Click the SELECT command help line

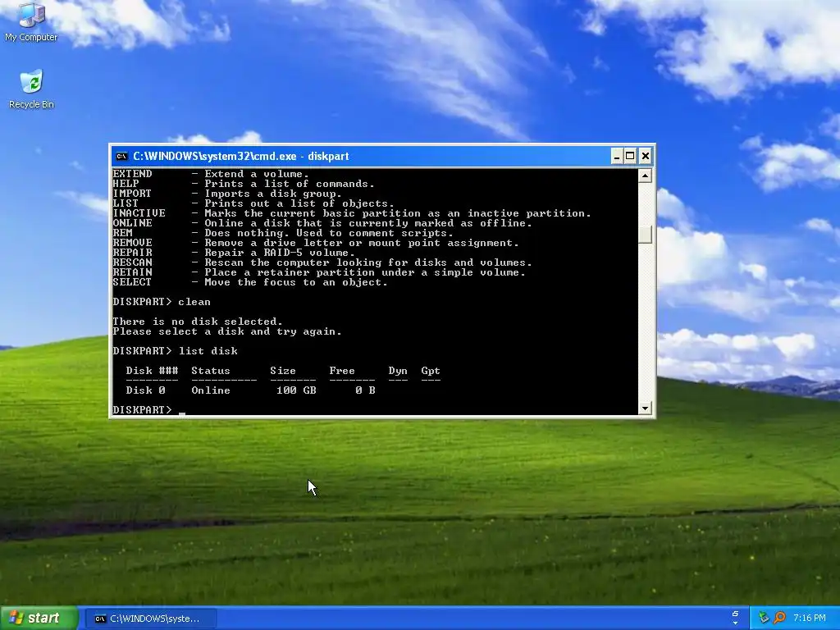point(250,282)
